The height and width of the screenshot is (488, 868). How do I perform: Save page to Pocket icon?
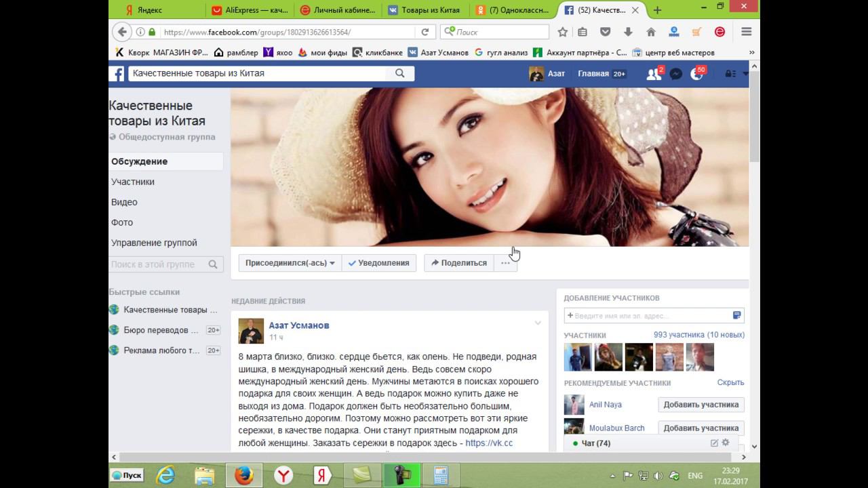606,32
